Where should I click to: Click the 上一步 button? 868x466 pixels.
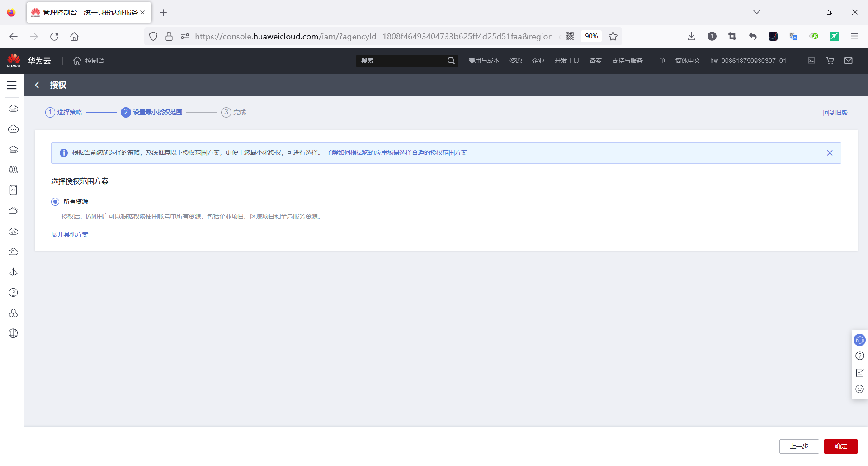point(799,447)
